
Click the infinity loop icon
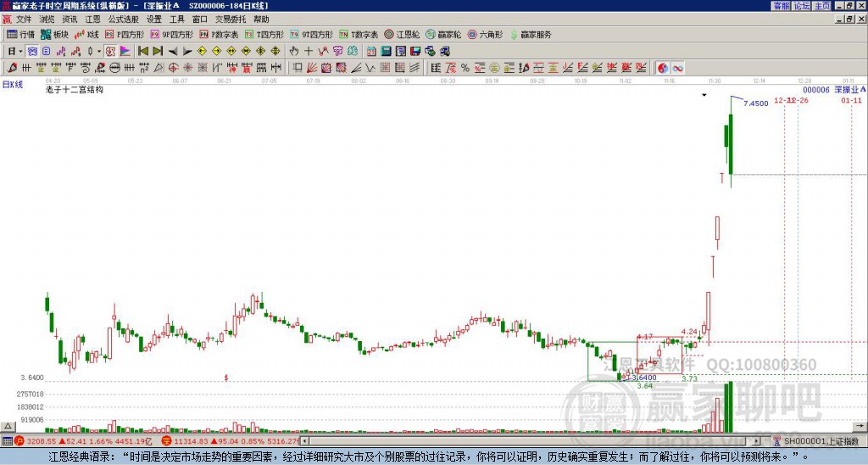click(678, 67)
